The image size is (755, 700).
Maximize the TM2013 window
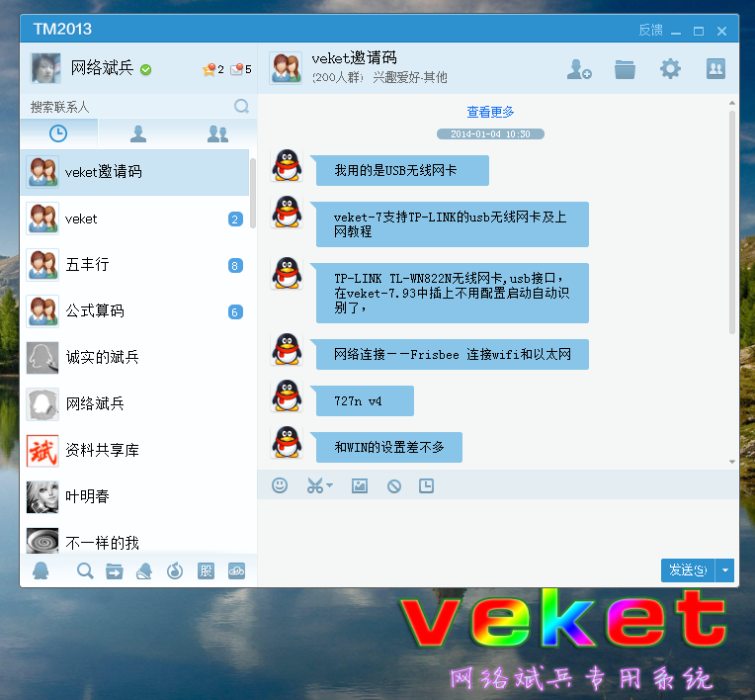click(699, 32)
